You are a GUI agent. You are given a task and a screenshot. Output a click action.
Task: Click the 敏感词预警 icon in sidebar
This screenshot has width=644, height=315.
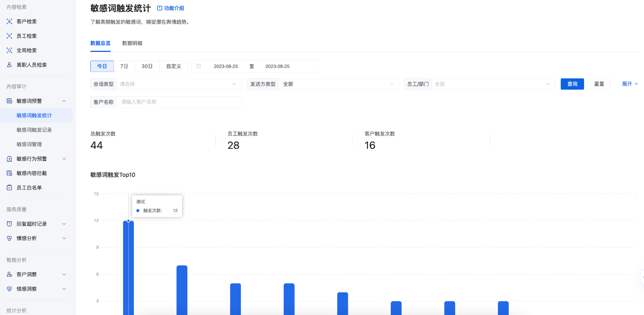10,101
